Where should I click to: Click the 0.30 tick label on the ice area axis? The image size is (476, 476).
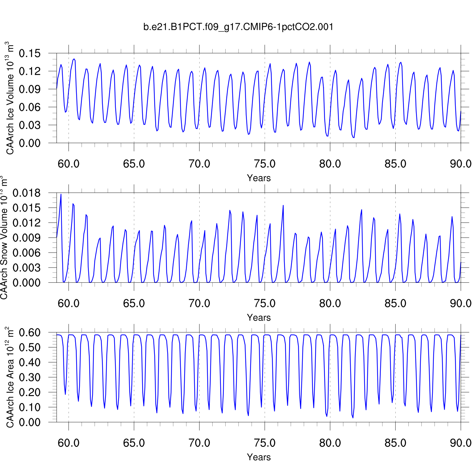point(30,377)
